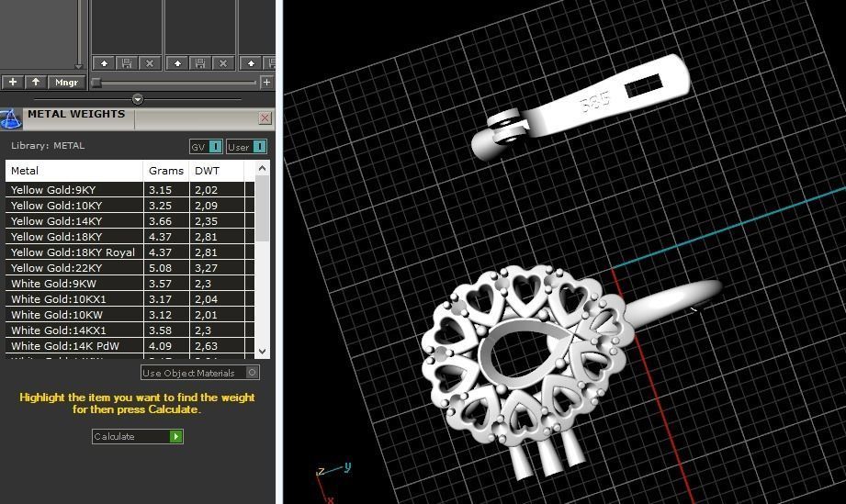Select the White Gold:14KX1 row
This screenshot has height=504, width=846.
[130, 330]
